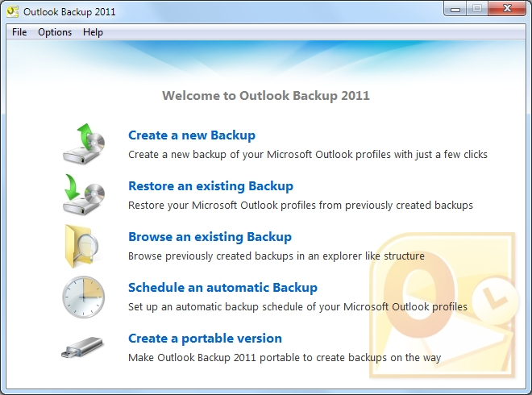
Task: Click text 'Set up an automatic backup schedule'
Action: (216, 307)
